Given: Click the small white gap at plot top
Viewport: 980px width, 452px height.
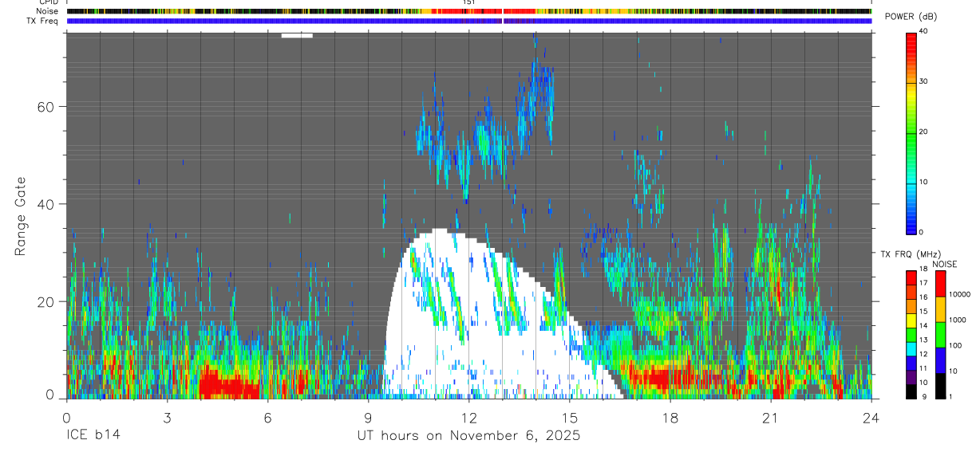Looking at the screenshot, I should tap(297, 35).
